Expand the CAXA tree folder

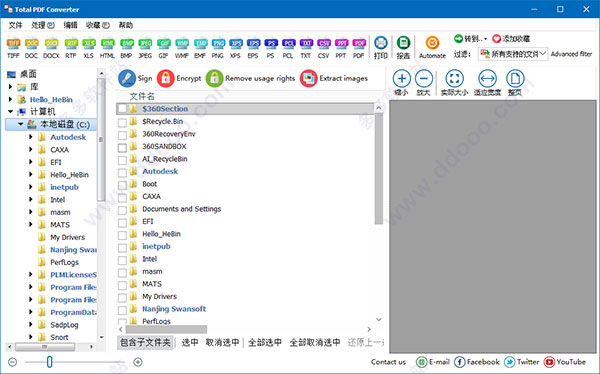click(31, 150)
